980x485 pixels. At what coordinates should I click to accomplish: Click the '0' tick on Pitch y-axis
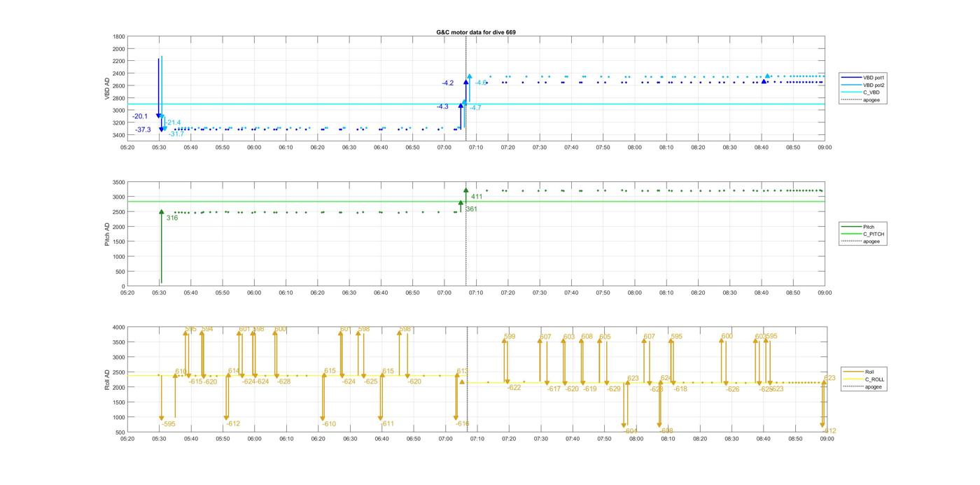pyautogui.click(x=124, y=286)
